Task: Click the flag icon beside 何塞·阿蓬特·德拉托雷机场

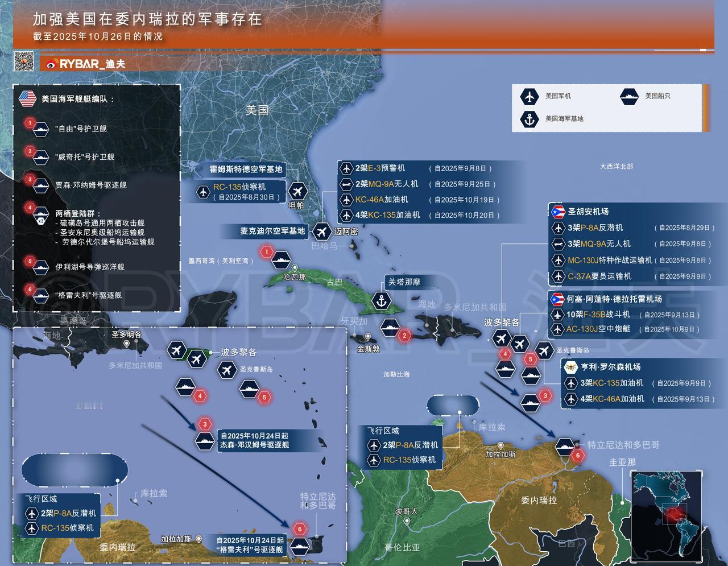Action: pyautogui.click(x=557, y=299)
